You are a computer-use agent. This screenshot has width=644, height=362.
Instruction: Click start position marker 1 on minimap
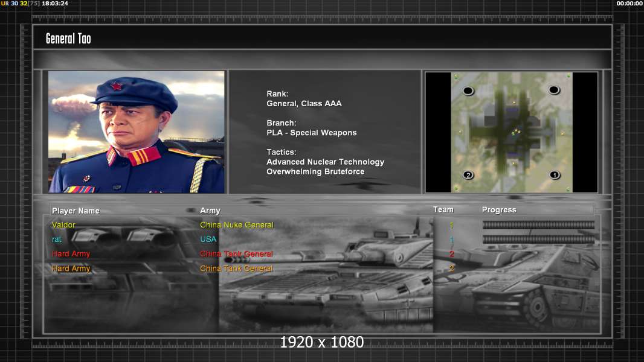pos(554,176)
